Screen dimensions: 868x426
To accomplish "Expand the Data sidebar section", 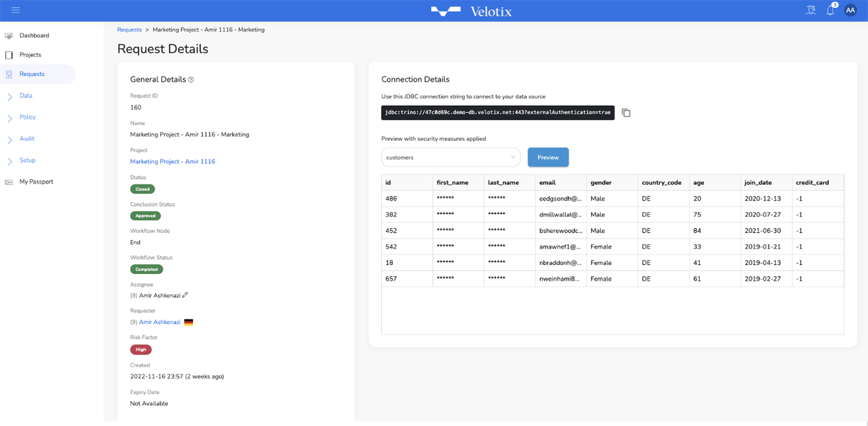I will tap(25, 96).
